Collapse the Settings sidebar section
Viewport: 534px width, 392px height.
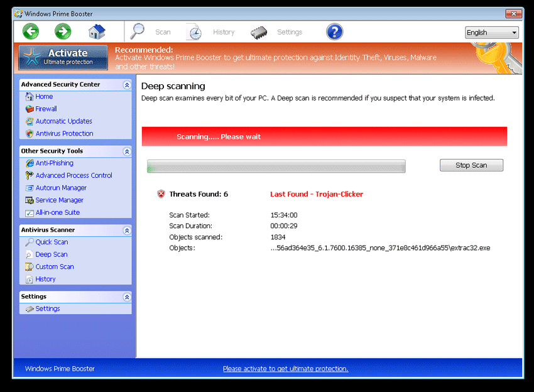click(x=127, y=297)
